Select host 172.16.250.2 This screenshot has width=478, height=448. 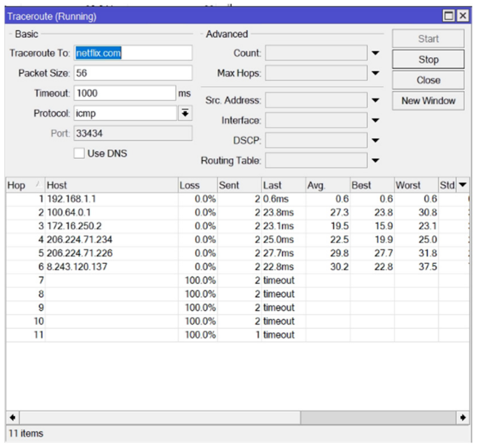[74, 226]
